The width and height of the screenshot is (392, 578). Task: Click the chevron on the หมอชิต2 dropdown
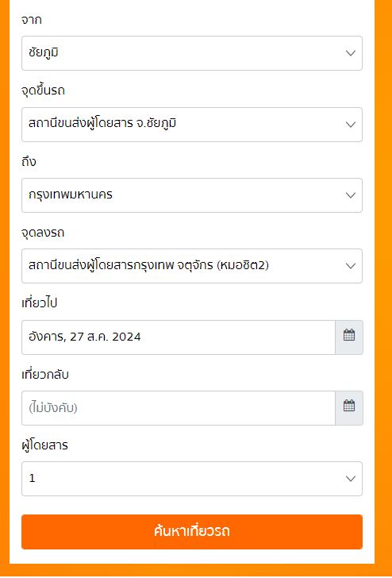click(351, 266)
